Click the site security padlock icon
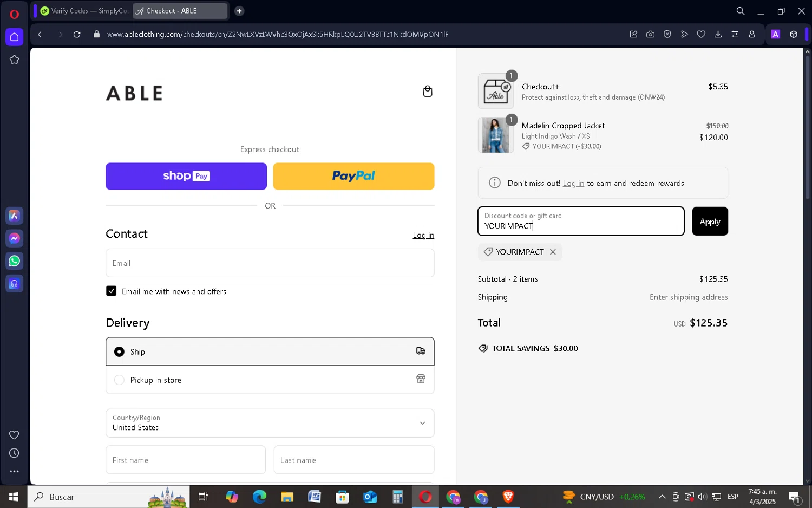Viewport: 812px width, 508px height. (97, 34)
